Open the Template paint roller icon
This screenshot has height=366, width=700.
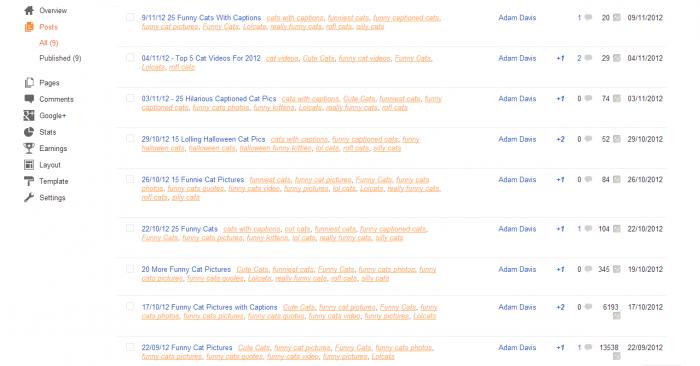tap(29, 181)
